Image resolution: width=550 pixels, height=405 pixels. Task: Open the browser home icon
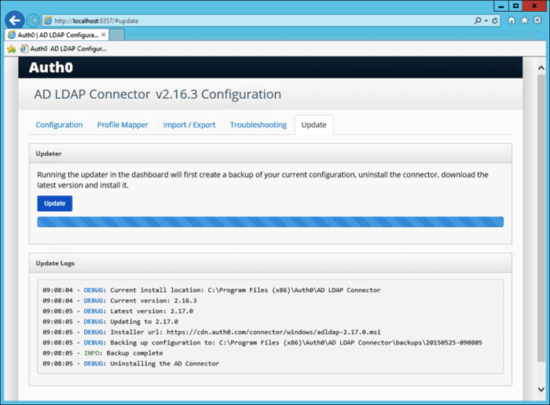click(x=511, y=21)
